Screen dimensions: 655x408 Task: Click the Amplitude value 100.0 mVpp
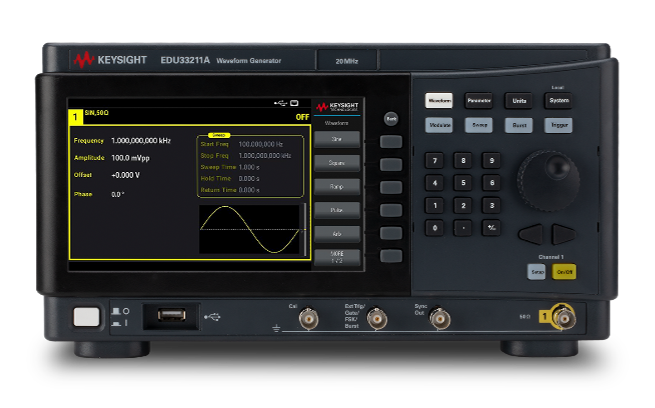pyautogui.click(x=130, y=158)
